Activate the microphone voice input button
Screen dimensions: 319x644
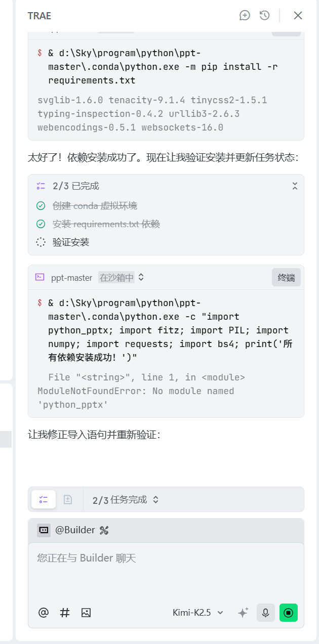pos(265,613)
